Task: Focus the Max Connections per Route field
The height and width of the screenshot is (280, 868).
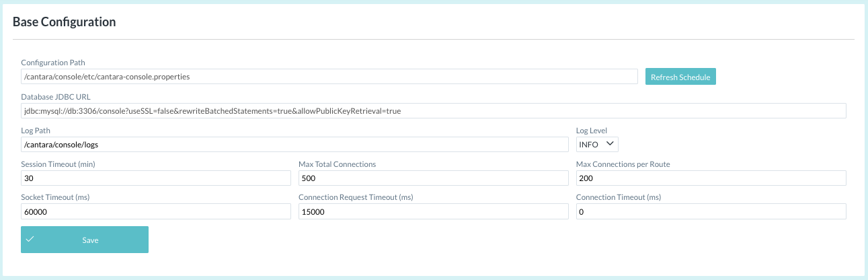Action: tap(711, 178)
